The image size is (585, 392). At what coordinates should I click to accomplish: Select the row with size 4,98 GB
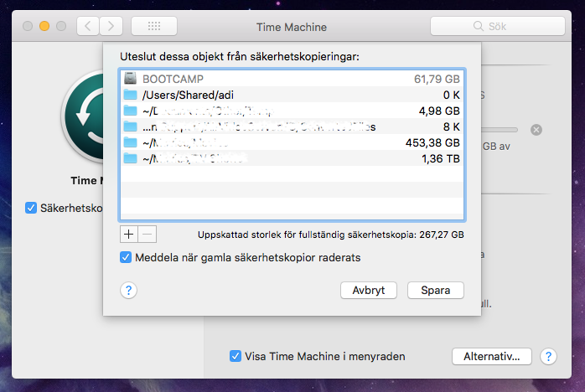[292, 111]
